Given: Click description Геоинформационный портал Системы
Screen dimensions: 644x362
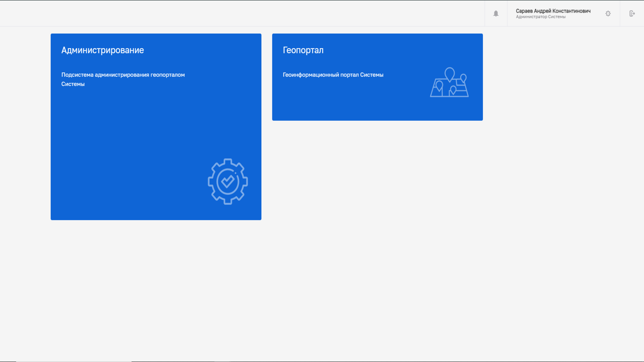Looking at the screenshot, I should click(x=333, y=75).
